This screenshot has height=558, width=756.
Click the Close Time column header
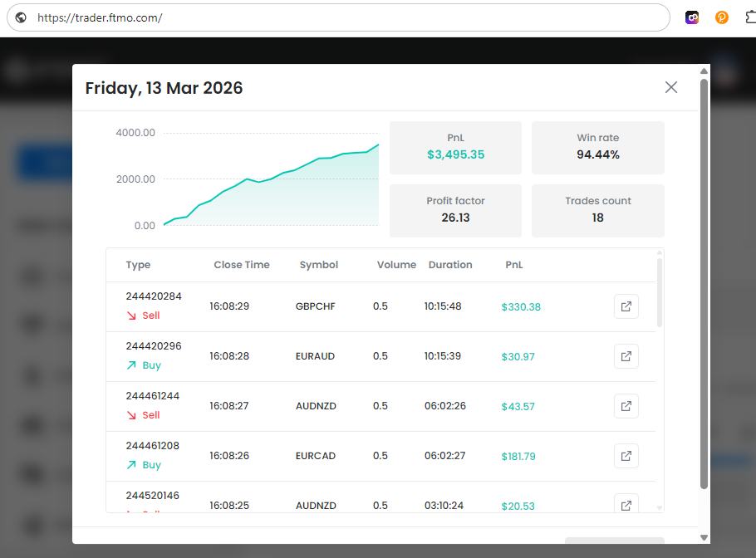click(242, 265)
